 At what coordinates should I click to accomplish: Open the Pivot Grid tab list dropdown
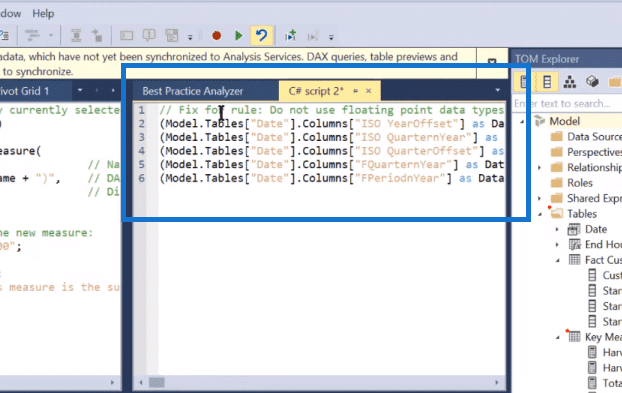click(x=80, y=90)
